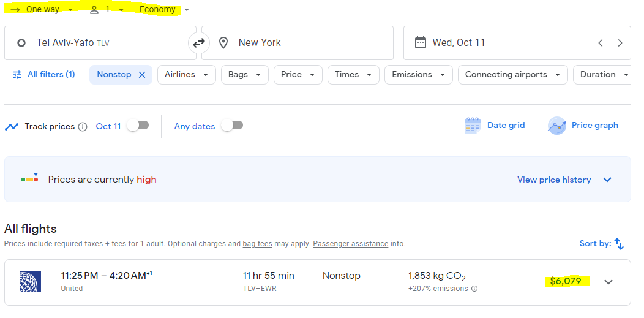Open the One way trip type dropdown
This screenshot has width=644, height=318.
coord(42,10)
